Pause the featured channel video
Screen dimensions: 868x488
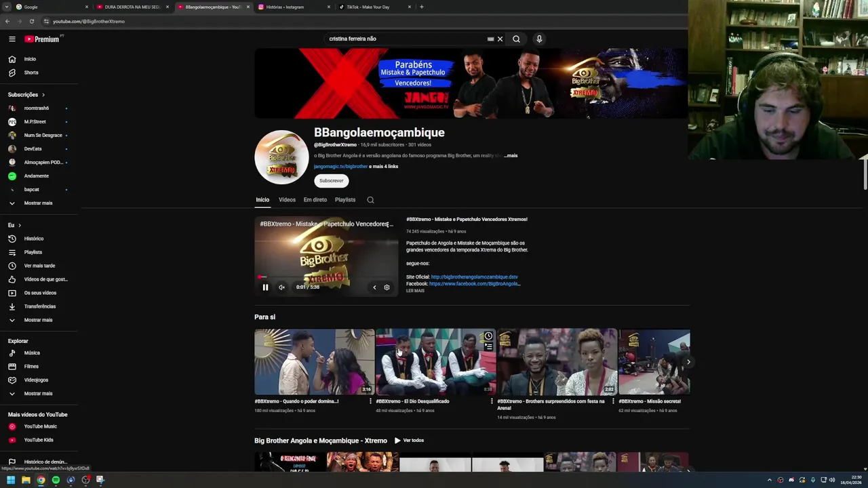(x=265, y=287)
